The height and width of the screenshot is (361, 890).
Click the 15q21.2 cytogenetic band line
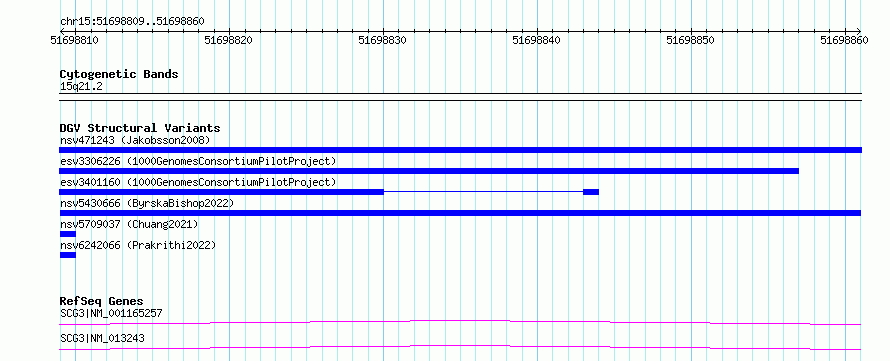point(460,97)
